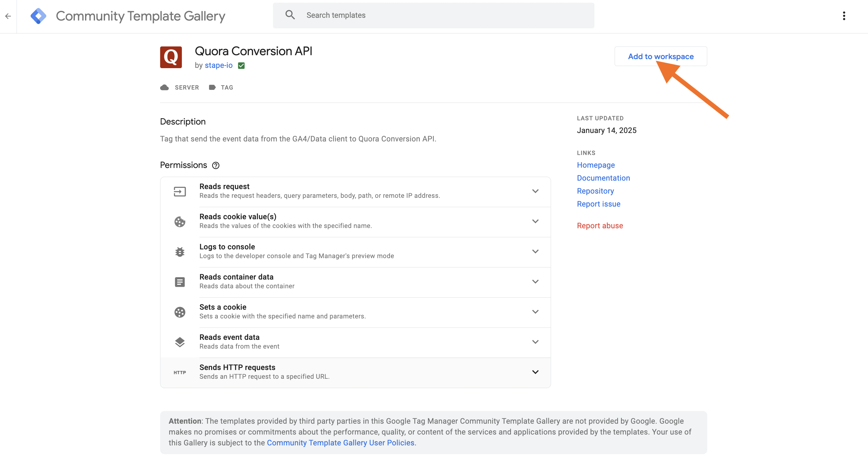868x468 pixels.
Task: Click the Sets a cookie icon
Action: click(179, 312)
